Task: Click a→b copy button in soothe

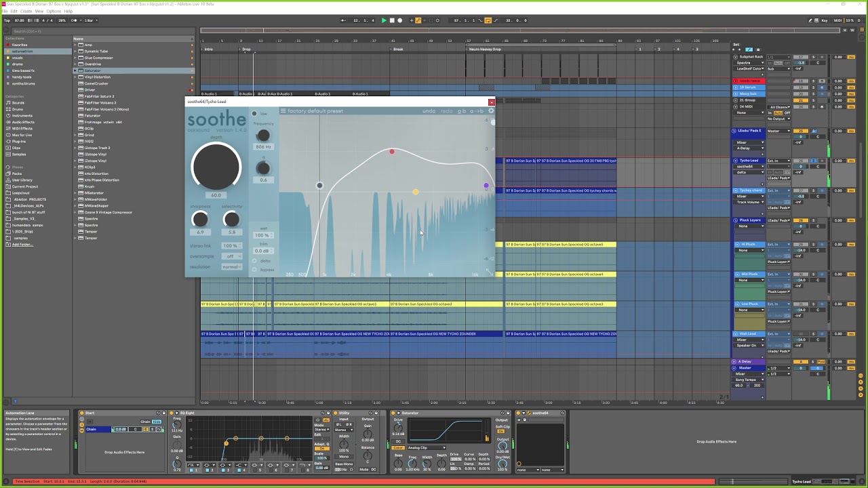Action: click(x=477, y=111)
